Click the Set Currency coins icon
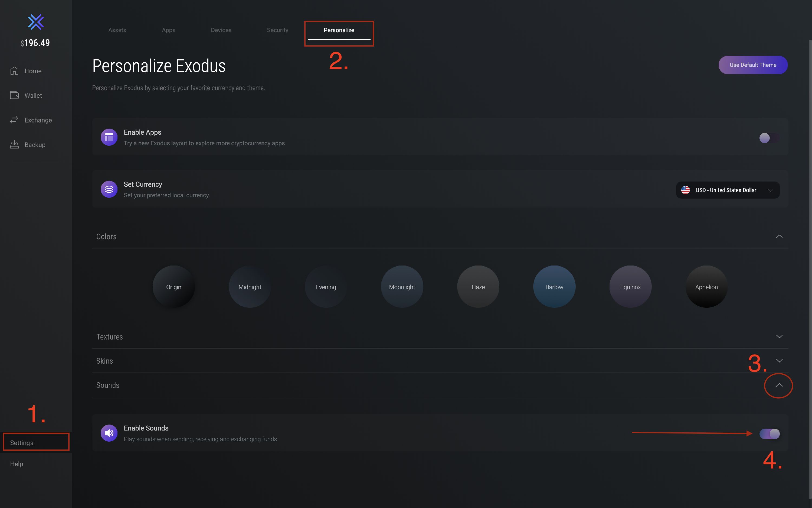Viewport: 812px width, 508px height. pos(109,189)
